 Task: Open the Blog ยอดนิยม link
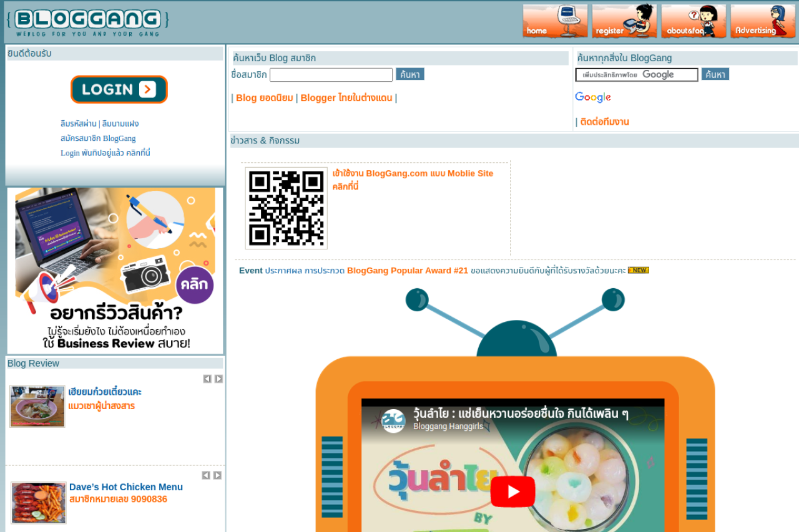point(265,98)
